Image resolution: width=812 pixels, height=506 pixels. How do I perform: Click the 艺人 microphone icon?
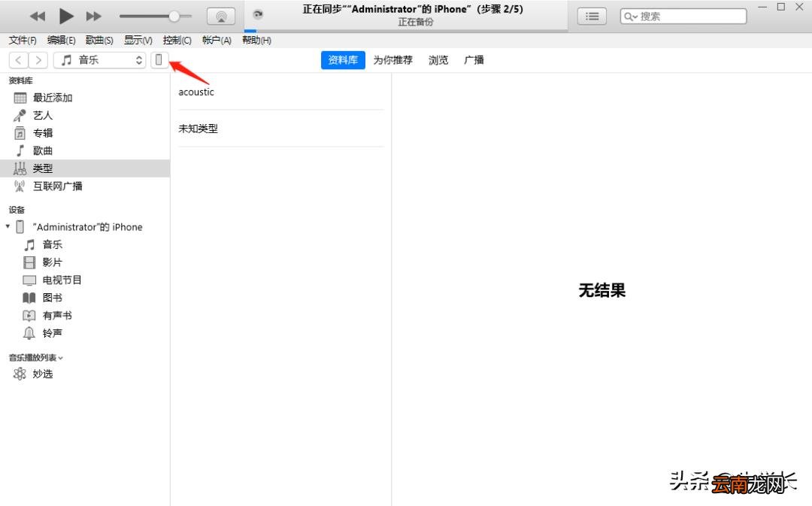[20, 116]
